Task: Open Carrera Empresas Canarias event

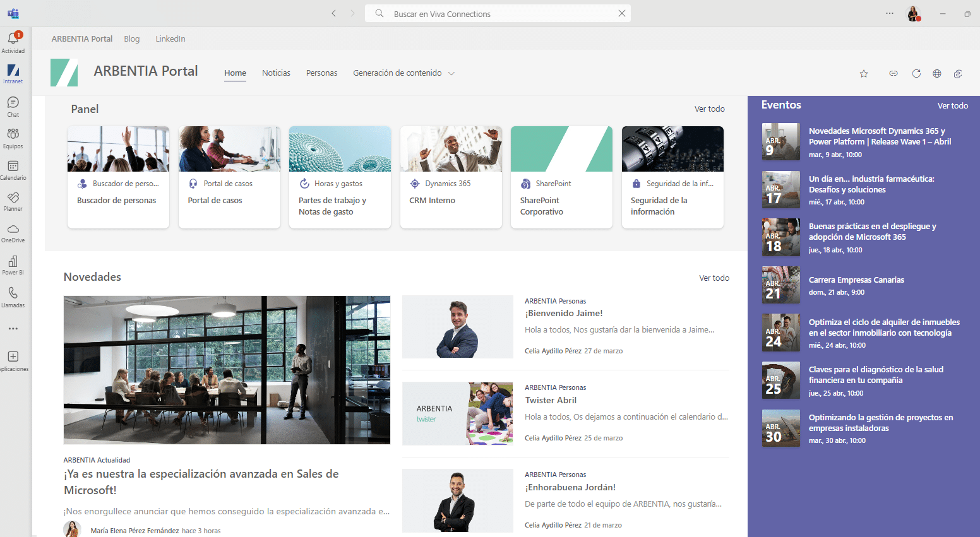Action: click(x=856, y=280)
